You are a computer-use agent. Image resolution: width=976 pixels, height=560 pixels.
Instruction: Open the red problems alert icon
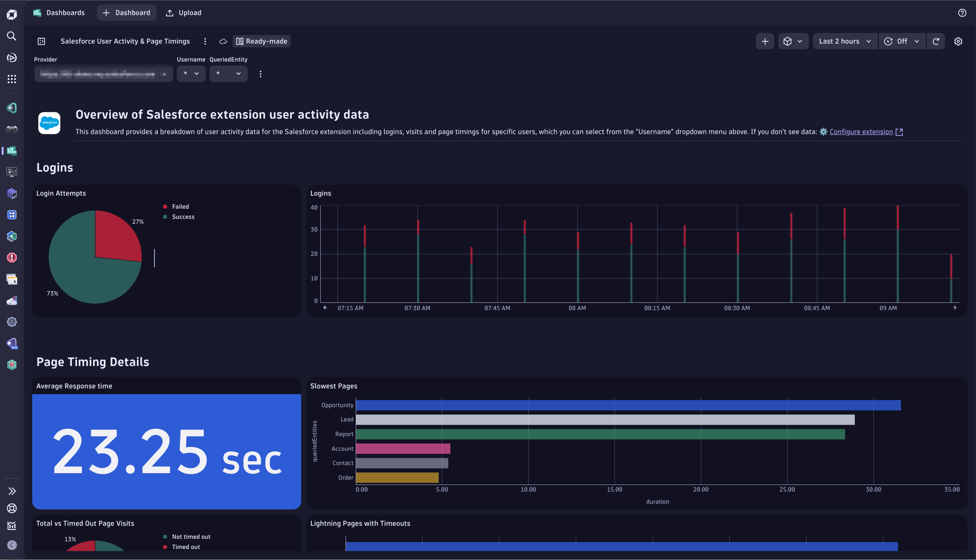12,258
